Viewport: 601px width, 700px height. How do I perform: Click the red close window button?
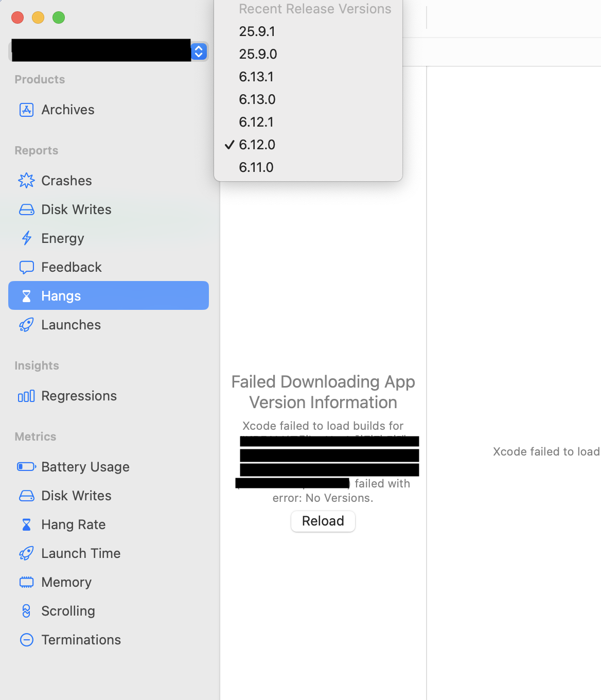(17, 17)
